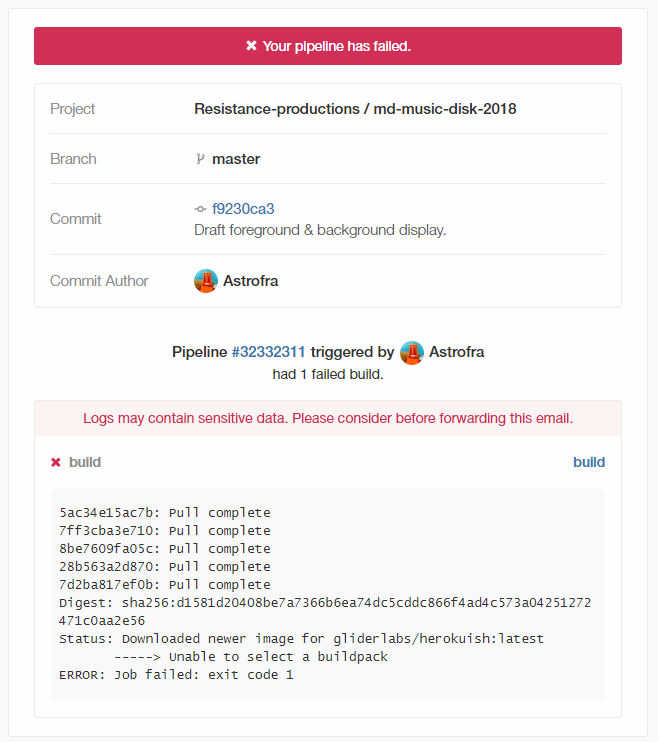Open pipeline #32332311 link
The image size is (658, 742).
[268, 352]
